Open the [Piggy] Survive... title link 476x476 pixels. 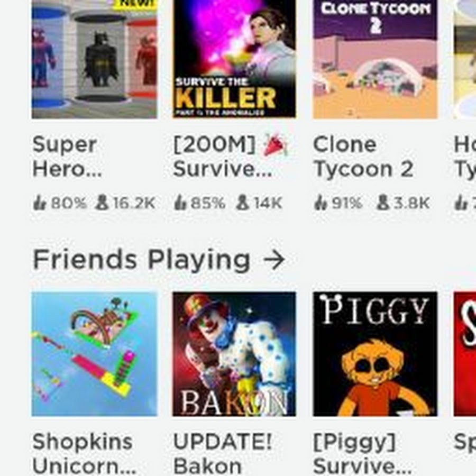point(362,454)
